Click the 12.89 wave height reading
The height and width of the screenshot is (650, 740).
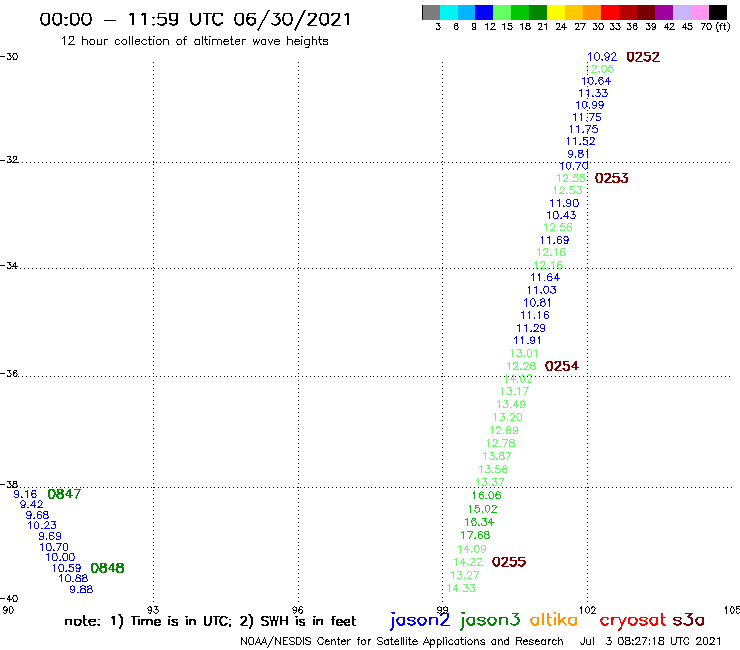pos(504,431)
